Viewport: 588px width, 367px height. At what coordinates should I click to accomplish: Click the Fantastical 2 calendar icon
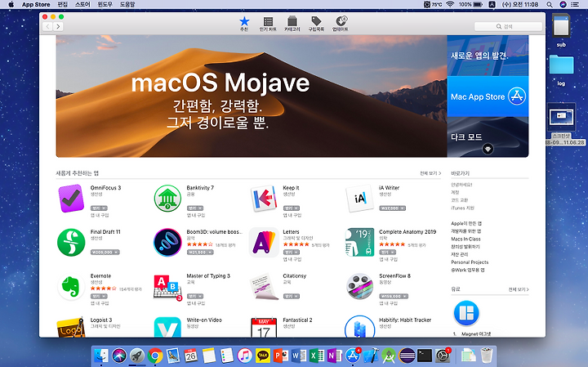264,327
